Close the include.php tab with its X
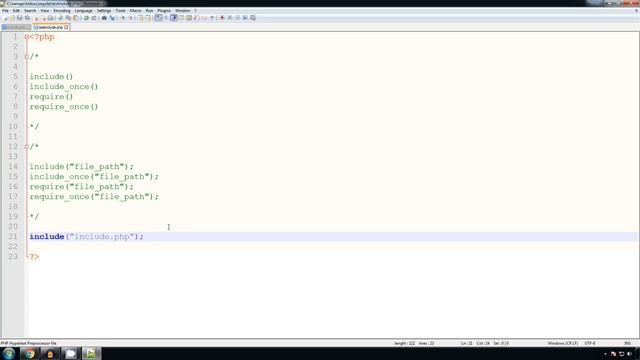 pyautogui.click(x=66, y=27)
